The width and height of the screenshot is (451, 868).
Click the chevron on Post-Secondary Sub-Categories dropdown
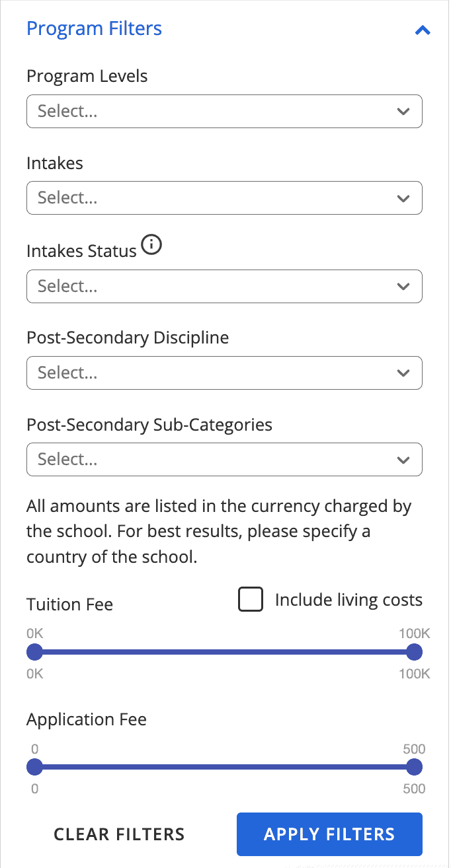[403, 459]
